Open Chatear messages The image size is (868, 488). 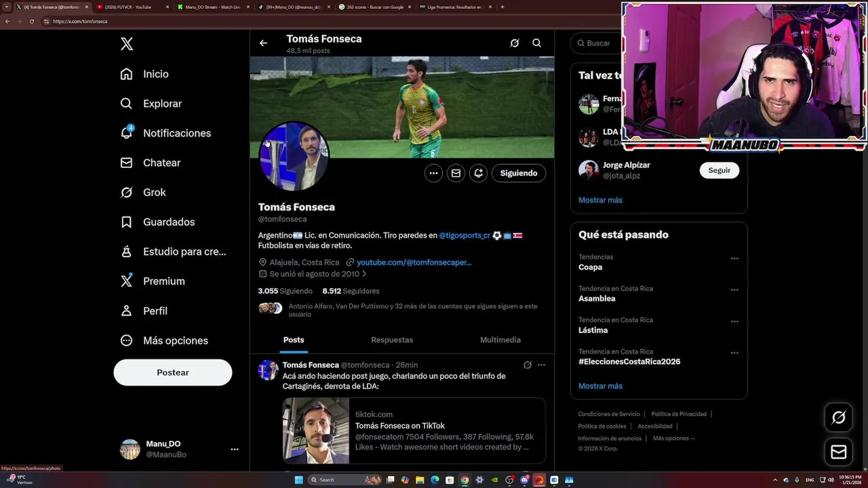pos(151,163)
